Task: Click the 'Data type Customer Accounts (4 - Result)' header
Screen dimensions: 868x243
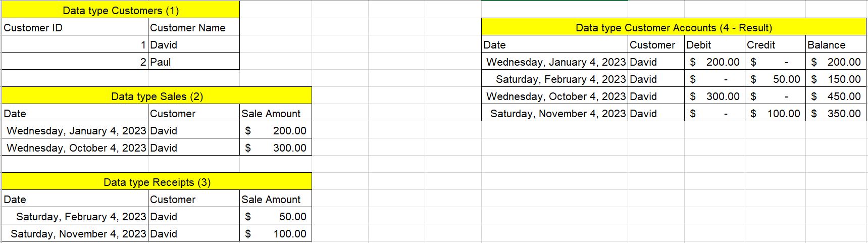Action: [674, 27]
